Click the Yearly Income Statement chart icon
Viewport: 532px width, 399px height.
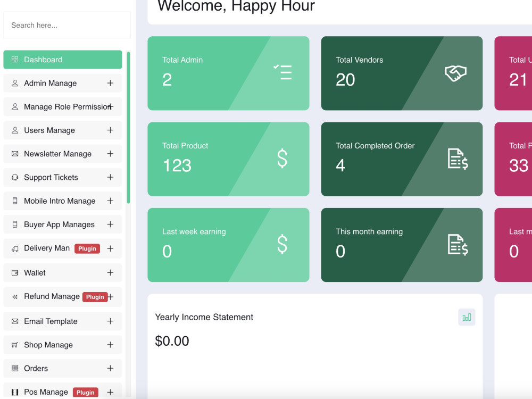pyautogui.click(x=467, y=317)
